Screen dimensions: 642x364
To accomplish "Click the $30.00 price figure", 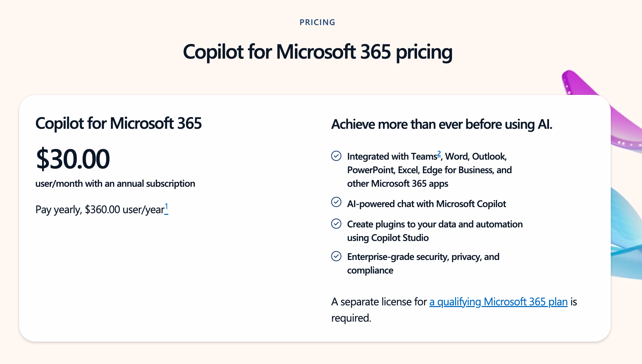I will (x=73, y=159).
